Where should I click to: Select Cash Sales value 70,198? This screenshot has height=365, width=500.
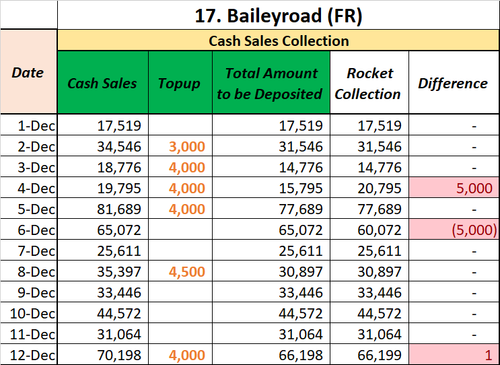click(103, 355)
